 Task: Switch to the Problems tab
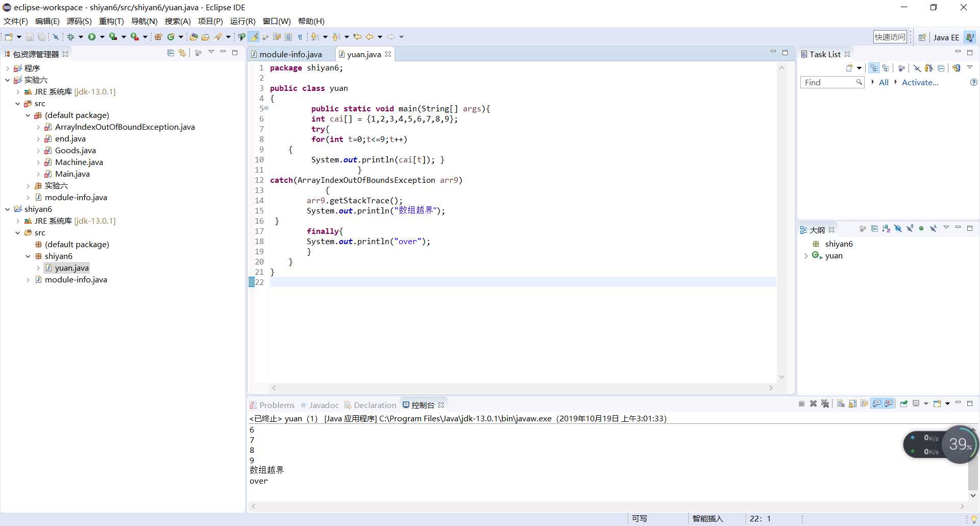[x=272, y=405]
